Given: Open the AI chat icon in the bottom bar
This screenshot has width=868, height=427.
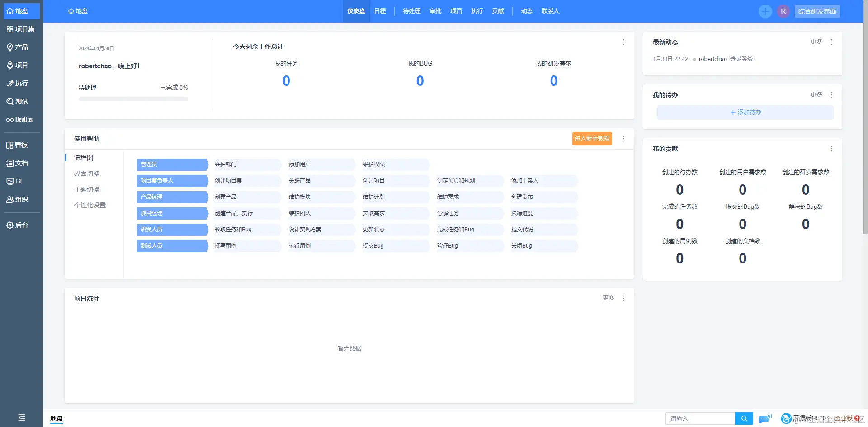Looking at the screenshot, I should click(x=765, y=418).
